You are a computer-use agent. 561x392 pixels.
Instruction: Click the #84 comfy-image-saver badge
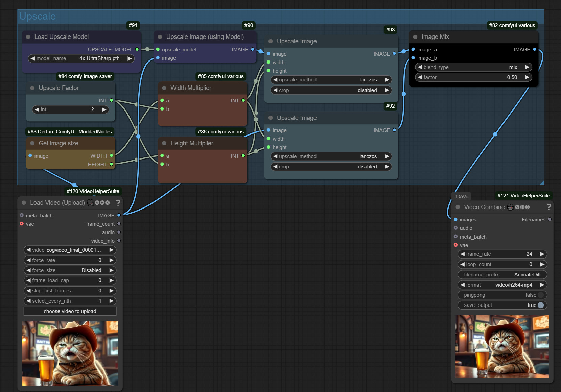pos(85,76)
